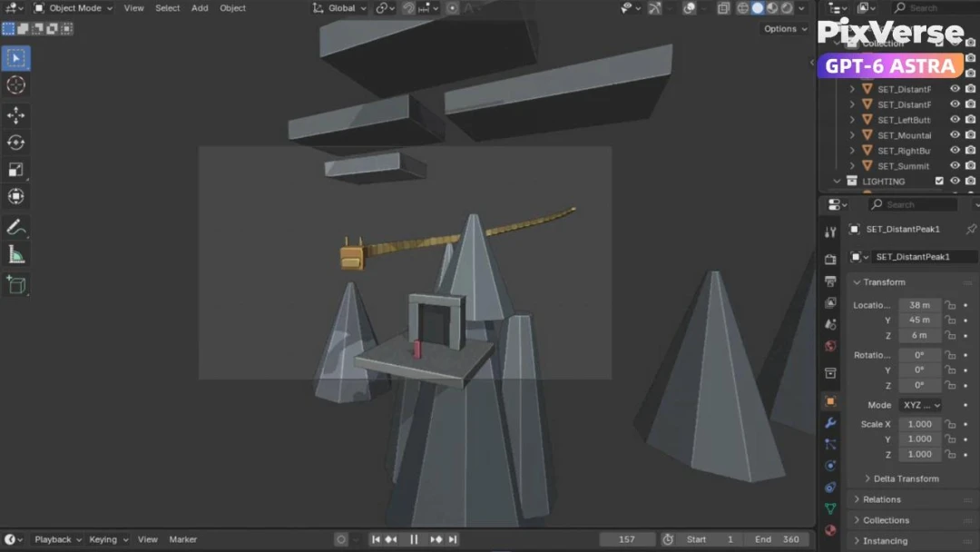Toggle X-ray view in the header

723,8
